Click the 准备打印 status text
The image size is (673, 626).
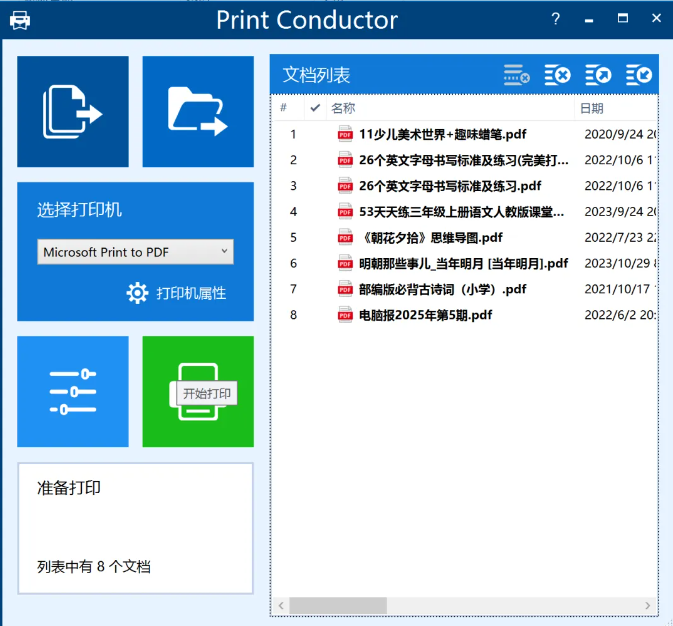(x=69, y=488)
